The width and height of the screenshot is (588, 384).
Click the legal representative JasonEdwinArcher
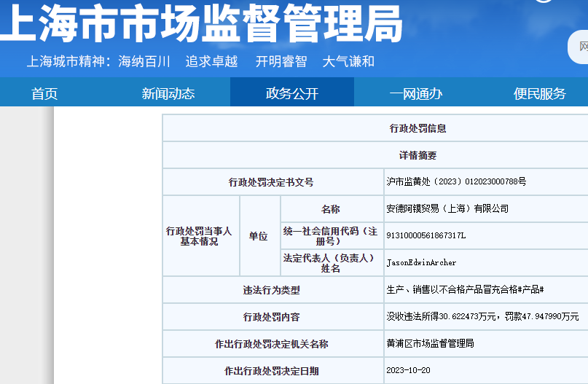click(421, 262)
